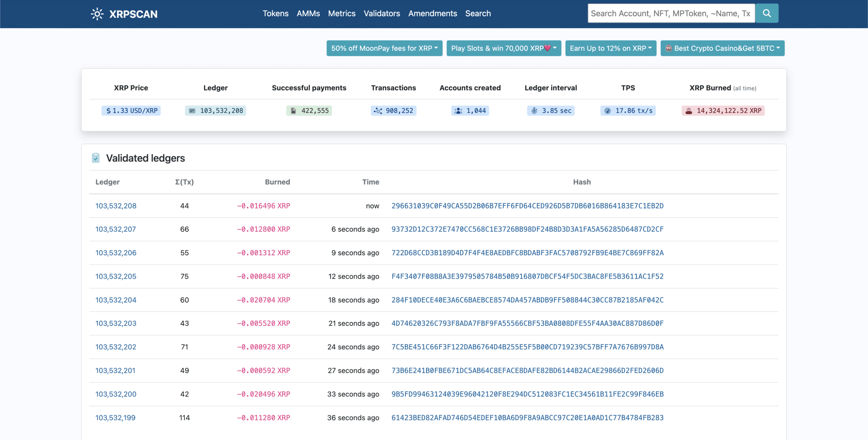868x440 pixels.
Task: Click the XRPSCAN sun logo
Action: coord(97,14)
